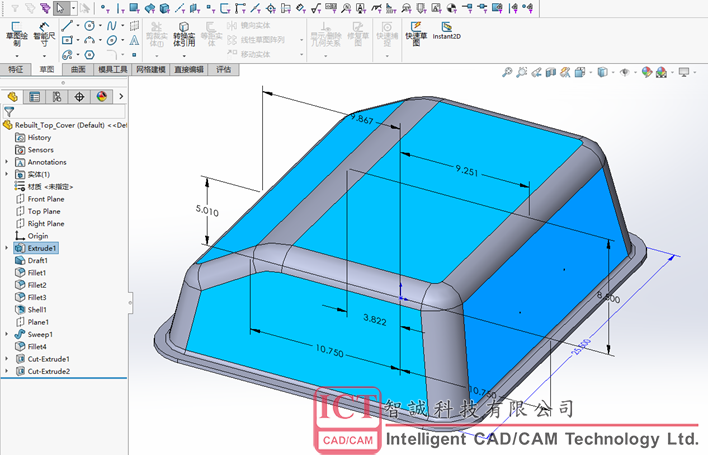This screenshot has height=455, width=708.
Task: Select the Smart Dimension tool
Action: 44,34
